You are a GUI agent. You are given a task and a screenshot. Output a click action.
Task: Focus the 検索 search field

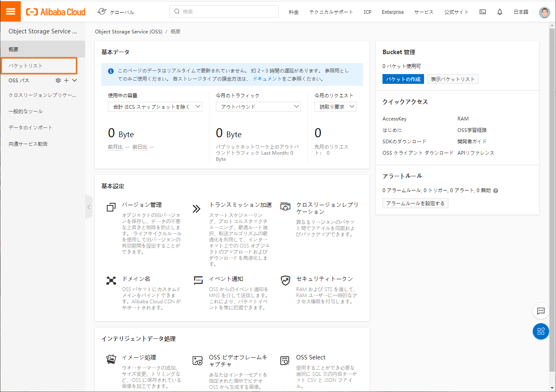(224, 11)
